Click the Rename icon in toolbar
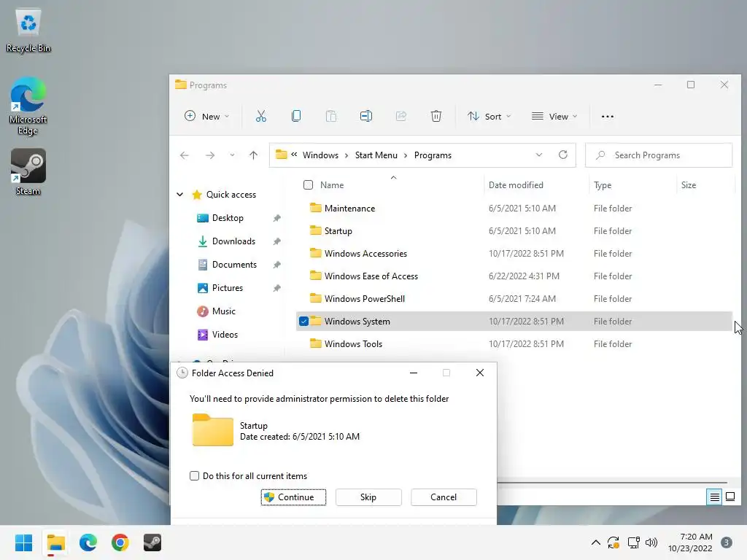 [366, 116]
